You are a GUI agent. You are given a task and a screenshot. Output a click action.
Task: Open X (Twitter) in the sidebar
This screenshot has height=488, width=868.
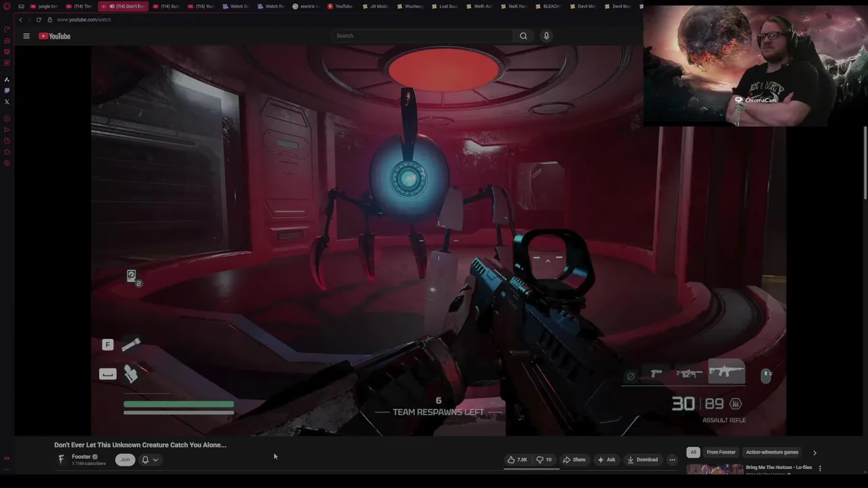click(7, 102)
